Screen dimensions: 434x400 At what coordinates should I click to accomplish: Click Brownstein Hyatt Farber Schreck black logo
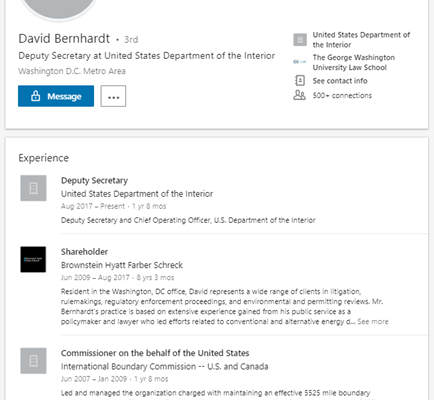tap(33, 259)
